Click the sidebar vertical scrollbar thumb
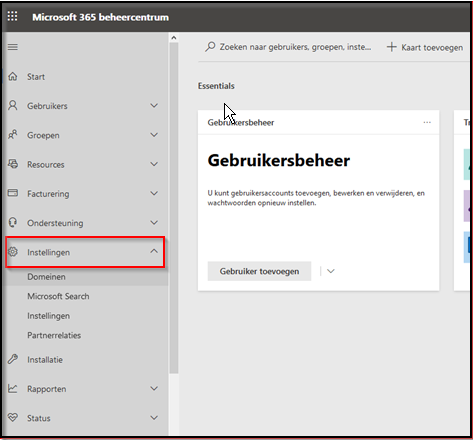The height and width of the screenshot is (440, 473). pyautogui.click(x=174, y=208)
